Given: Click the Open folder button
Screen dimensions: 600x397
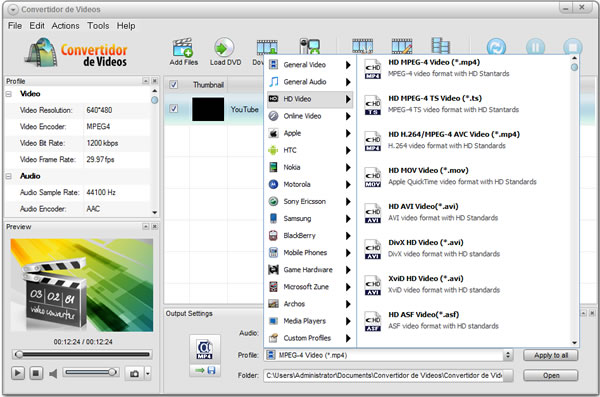Looking at the screenshot, I should (551, 375).
